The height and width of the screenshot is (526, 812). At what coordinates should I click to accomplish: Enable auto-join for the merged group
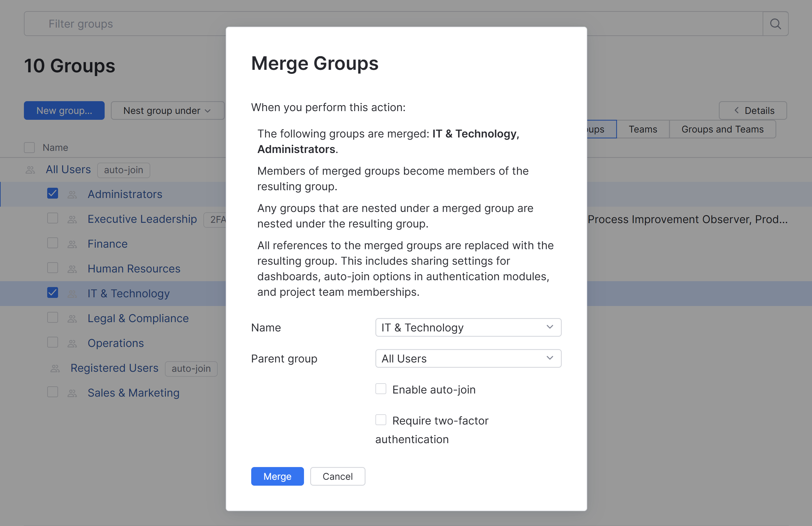[380, 389]
